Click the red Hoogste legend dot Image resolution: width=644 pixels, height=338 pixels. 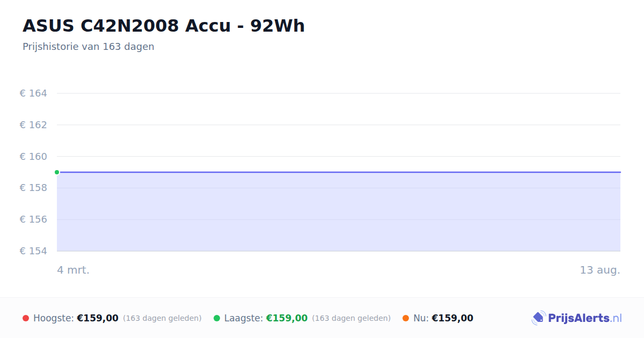(x=26, y=318)
